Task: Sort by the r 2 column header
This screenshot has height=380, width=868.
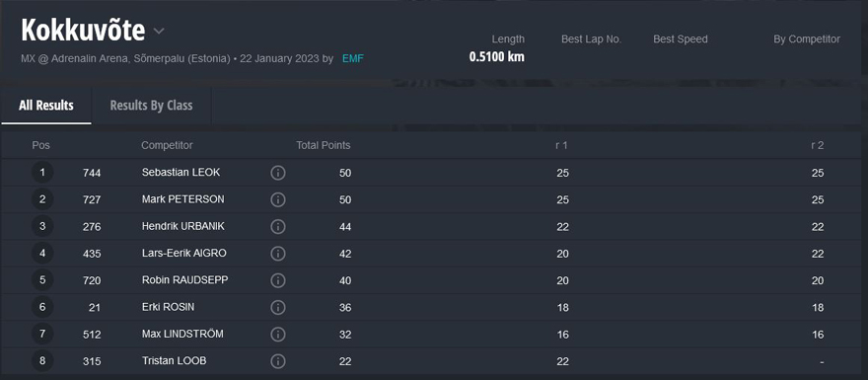Action: tap(817, 146)
